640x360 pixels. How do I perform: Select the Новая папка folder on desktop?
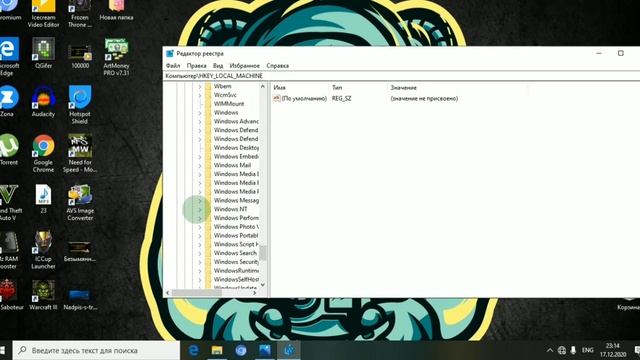point(116,10)
